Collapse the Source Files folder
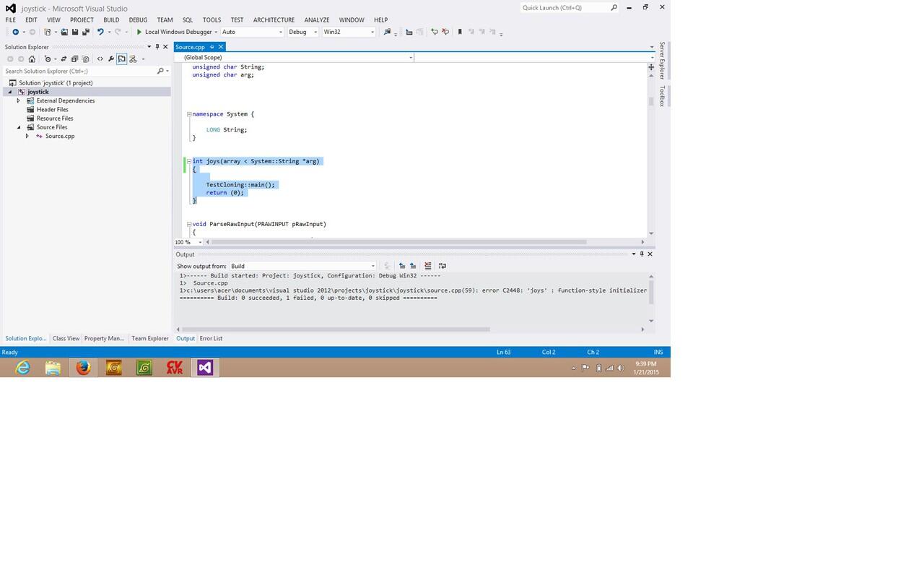Viewport: 924px width, 565px height. (19, 127)
